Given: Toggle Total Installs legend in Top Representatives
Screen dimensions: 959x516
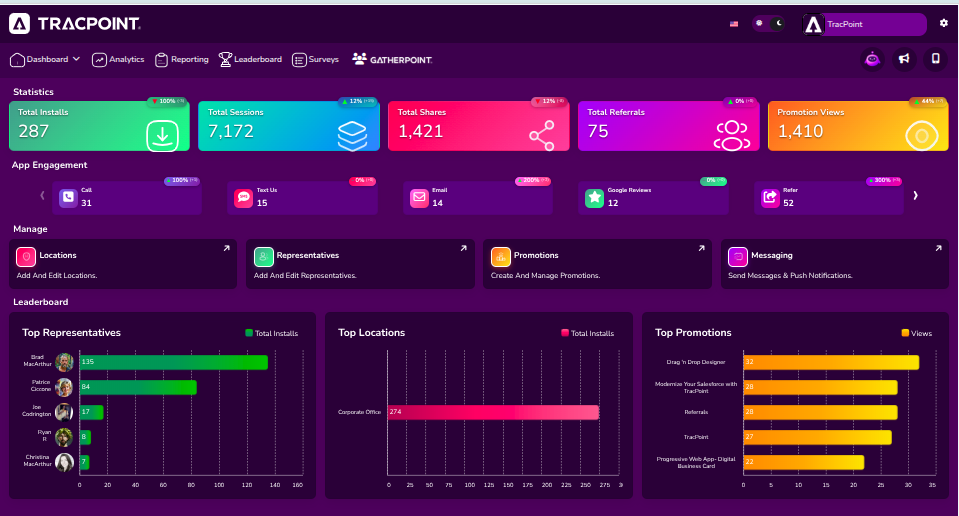Looking at the screenshot, I should tap(272, 333).
